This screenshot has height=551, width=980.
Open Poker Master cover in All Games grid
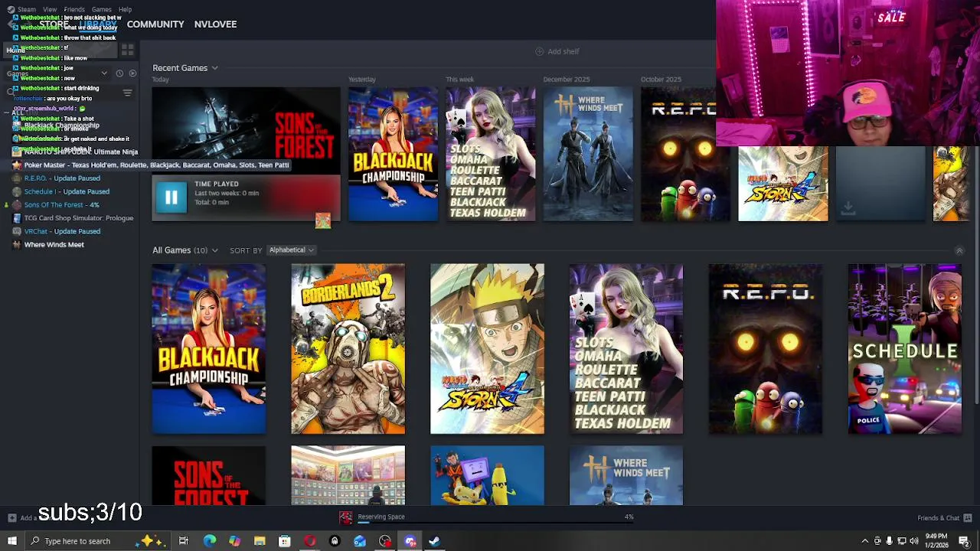point(626,349)
